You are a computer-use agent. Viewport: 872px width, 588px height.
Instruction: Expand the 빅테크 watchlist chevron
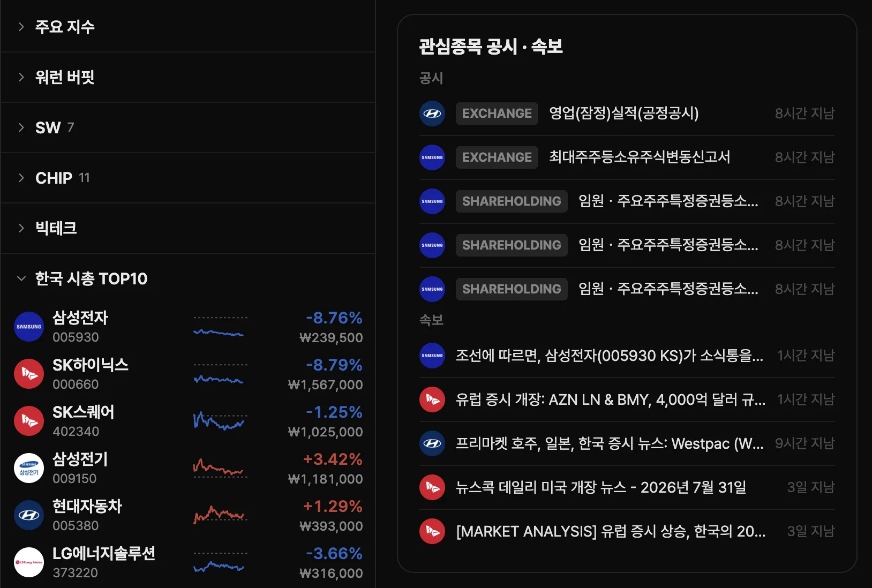coord(21,228)
